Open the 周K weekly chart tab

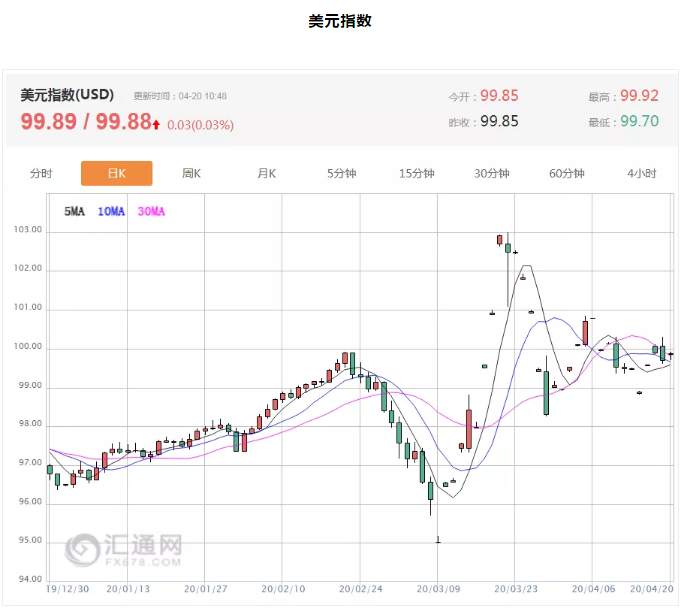point(191,174)
